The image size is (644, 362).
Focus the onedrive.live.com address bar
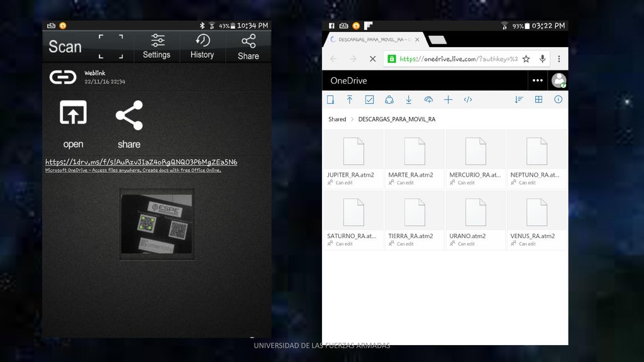(458, 59)
